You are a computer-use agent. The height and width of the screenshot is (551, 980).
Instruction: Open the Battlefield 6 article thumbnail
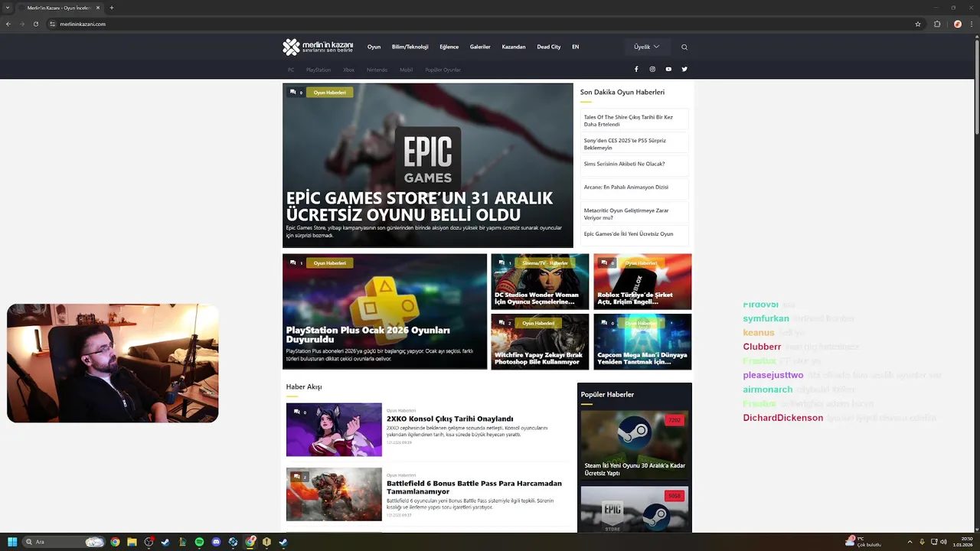[334, 494]
